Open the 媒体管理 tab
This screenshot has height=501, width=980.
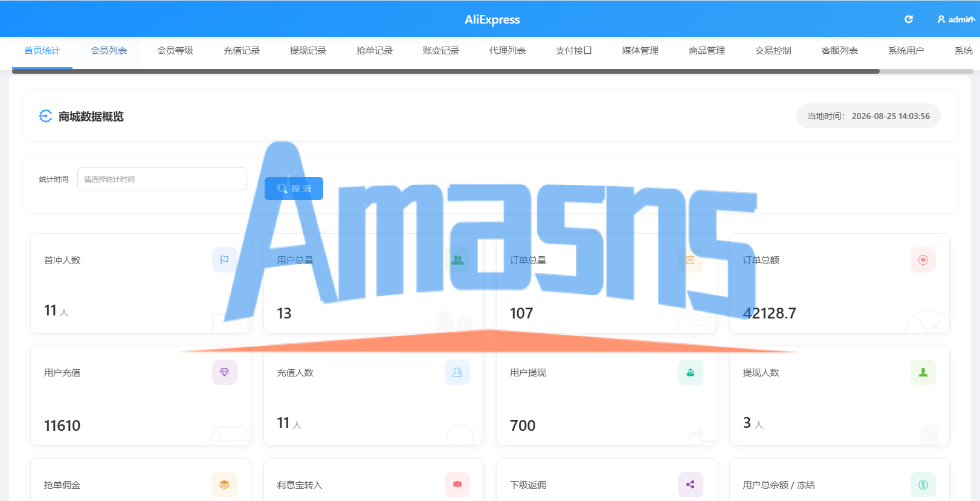[x=640, y=51]
